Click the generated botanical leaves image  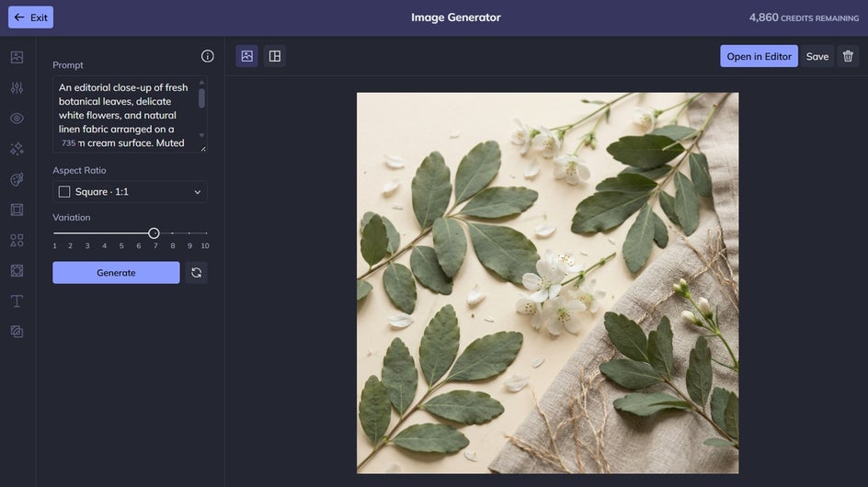click(x=547, y=283)
